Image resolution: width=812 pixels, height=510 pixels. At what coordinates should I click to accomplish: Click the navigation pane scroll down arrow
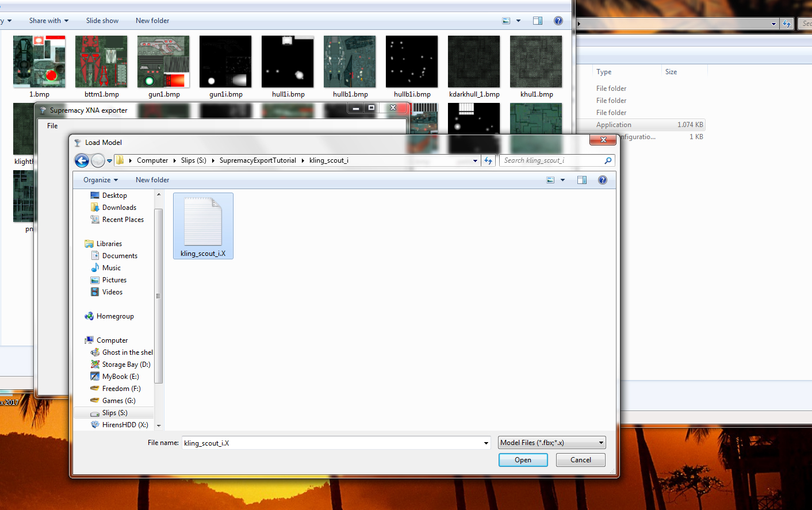[x=159, y=425]
